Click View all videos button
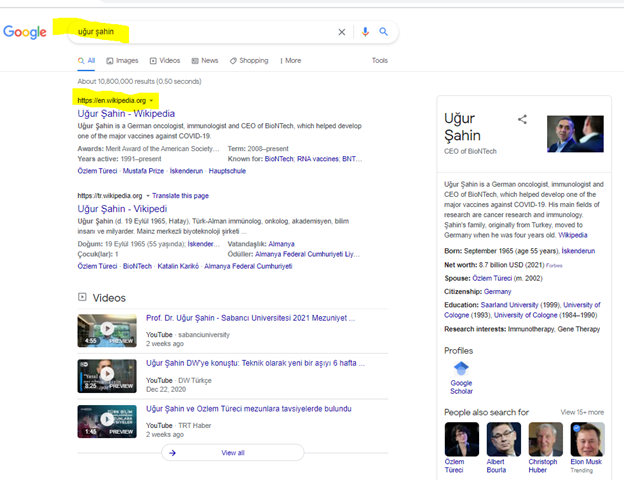Screen dimensions: 624x480 tap(233, 453)
